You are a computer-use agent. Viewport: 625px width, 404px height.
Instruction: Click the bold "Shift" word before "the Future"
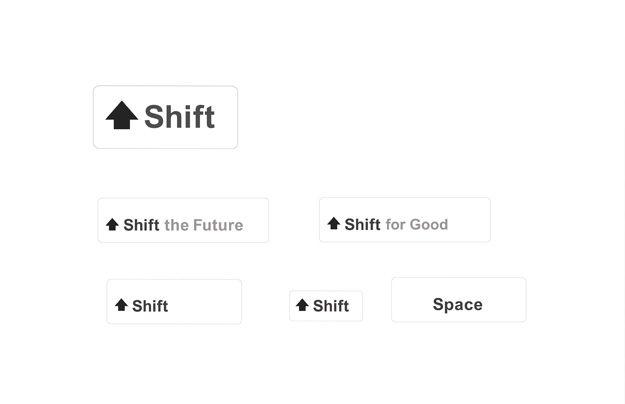coord(141,225)
